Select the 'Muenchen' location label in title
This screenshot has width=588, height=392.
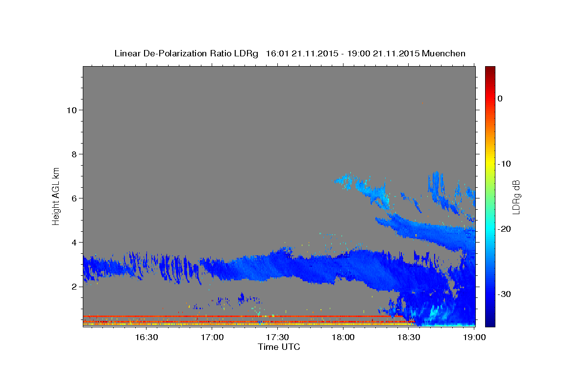444,53
